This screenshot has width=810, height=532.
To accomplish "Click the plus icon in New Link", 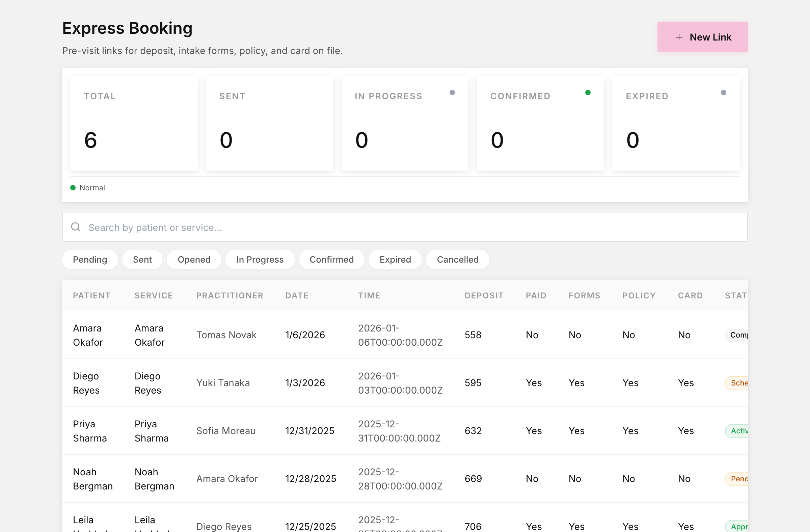I will click(x=679, y=37).
